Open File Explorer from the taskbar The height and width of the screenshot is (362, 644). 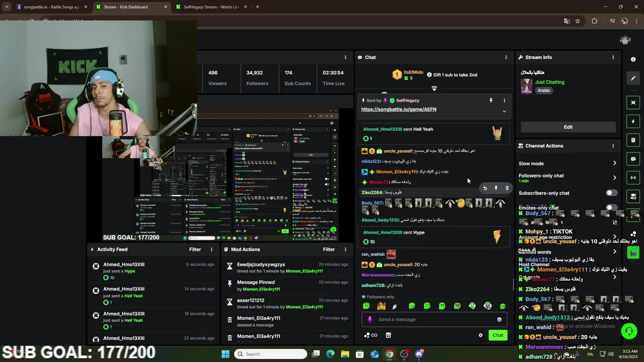coord(345,354)
